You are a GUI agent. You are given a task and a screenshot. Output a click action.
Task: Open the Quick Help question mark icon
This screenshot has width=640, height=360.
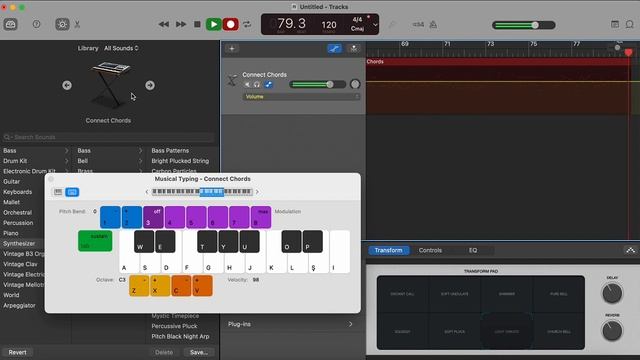(36, 24)
